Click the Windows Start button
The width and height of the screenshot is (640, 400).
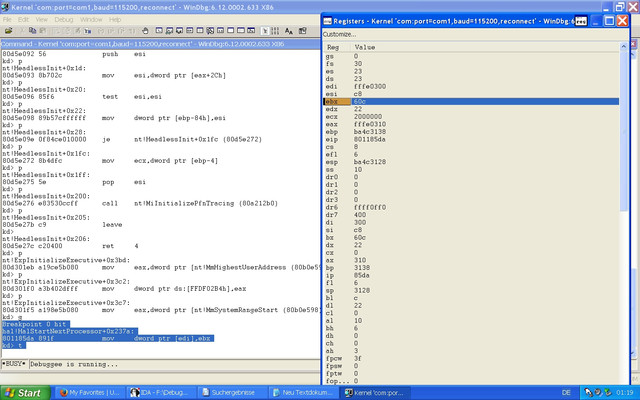pyautogui.click(x=25, y=393)
